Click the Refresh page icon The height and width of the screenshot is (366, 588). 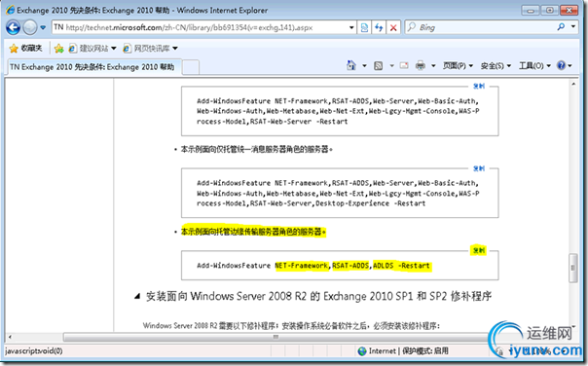click(x=379, y=27)
